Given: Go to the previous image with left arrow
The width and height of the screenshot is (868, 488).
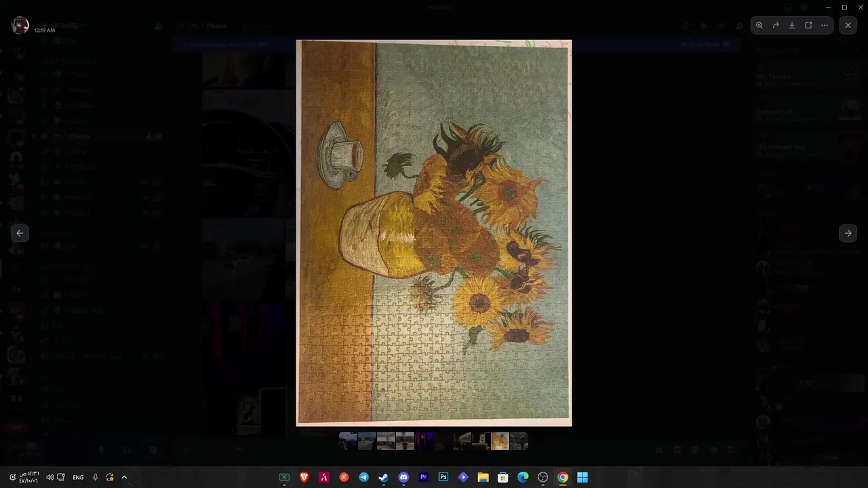Looking at the screenshot, I should pyautogui.click(x=20, y=233).
